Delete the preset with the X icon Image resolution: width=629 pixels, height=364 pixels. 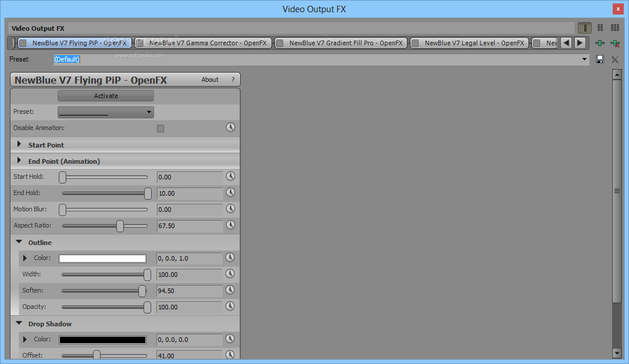pos(614,59)
